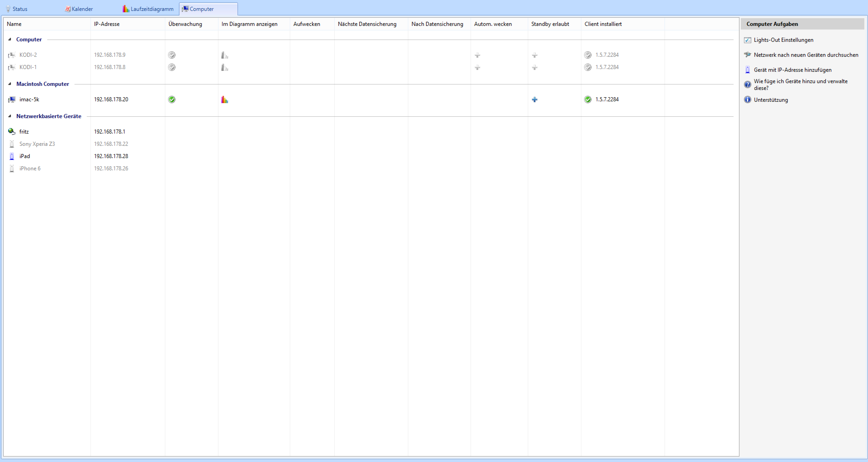Select the iPhone 6 device name
This screenshot has width=868, height=462.
point(30,169)
